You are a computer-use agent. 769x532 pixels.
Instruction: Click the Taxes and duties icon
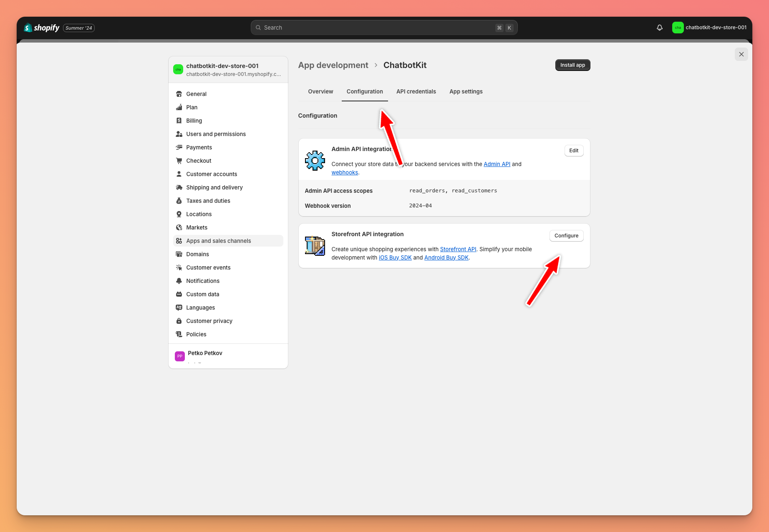(x=179, y=201)
